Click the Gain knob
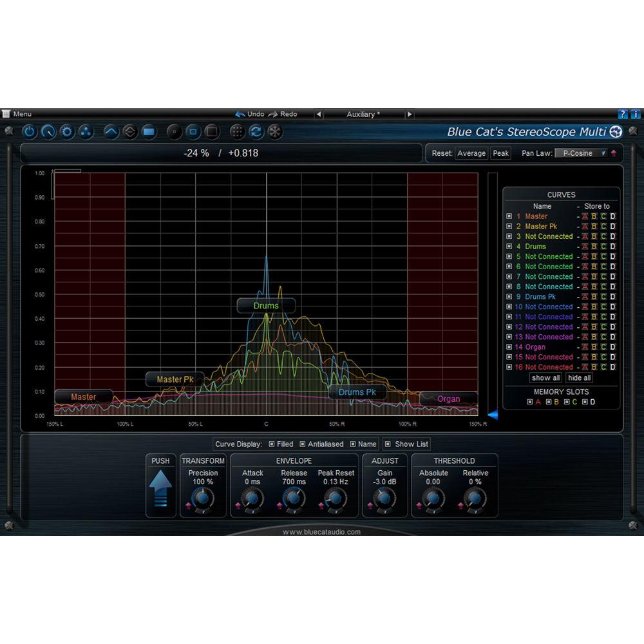The image size is (644, 644). [x=384, y=498]
